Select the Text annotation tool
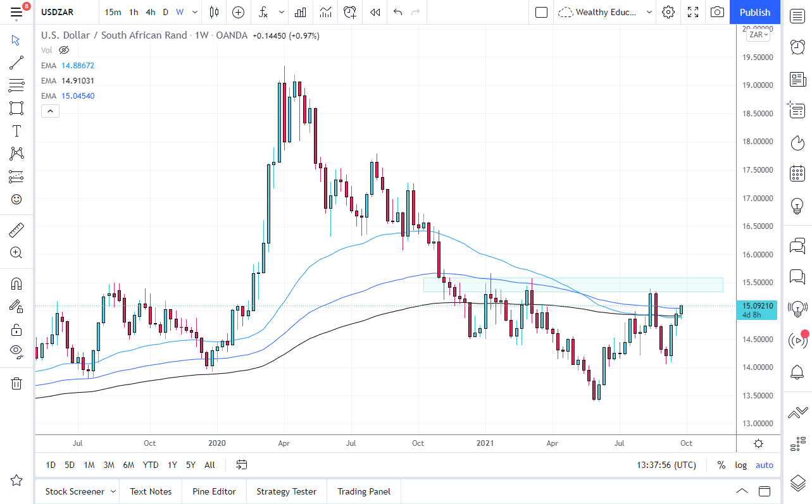Screen dimensions: 812x504 pos(16,130)
